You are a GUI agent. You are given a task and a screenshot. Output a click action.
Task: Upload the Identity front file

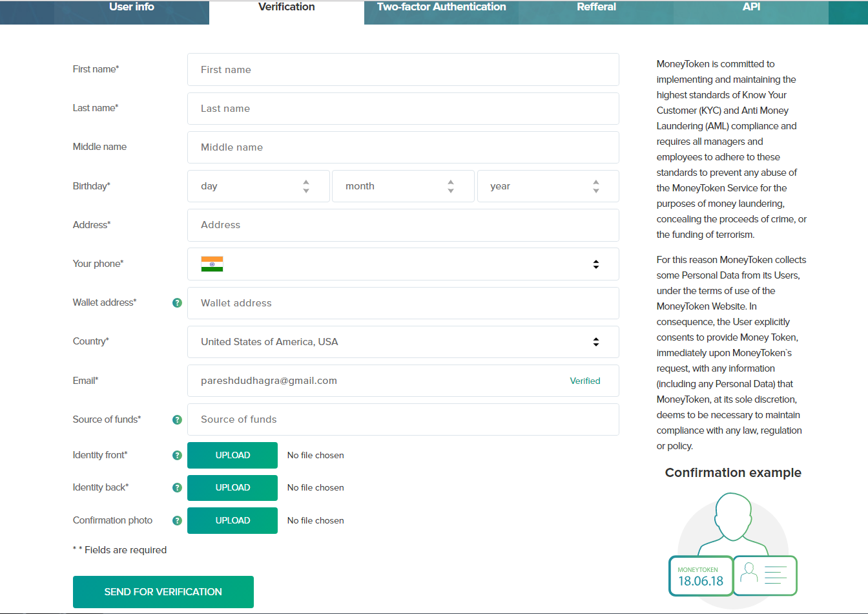pos(232,455)
